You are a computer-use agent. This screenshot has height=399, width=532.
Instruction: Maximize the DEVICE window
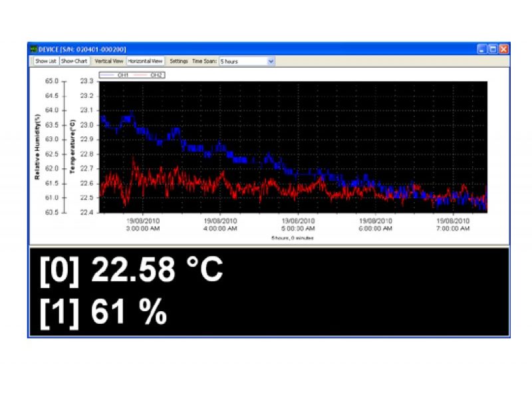coord(493,49)
